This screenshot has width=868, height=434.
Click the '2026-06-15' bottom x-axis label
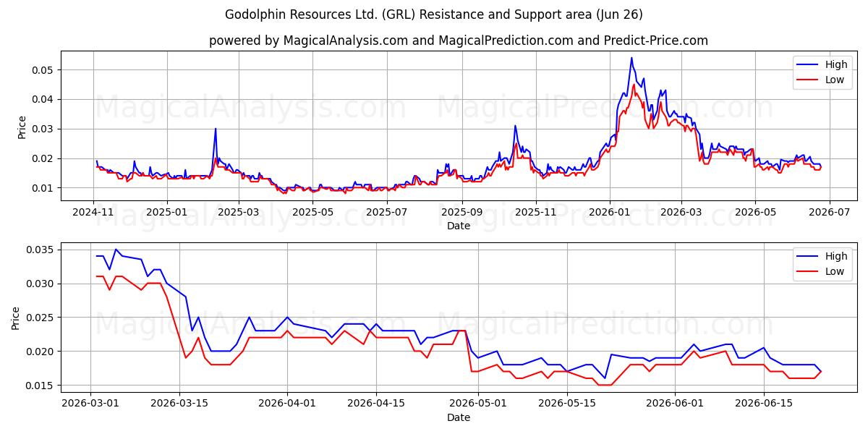764,404
